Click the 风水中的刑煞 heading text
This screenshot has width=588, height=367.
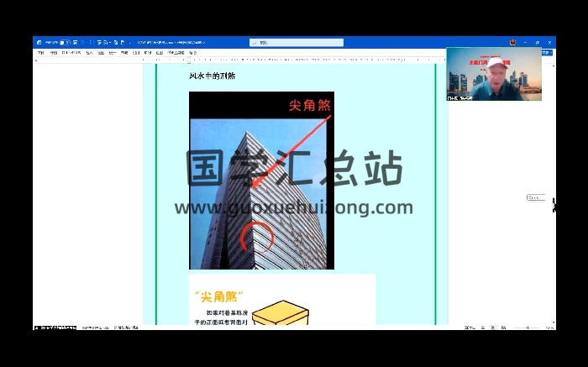click(212, 76)
